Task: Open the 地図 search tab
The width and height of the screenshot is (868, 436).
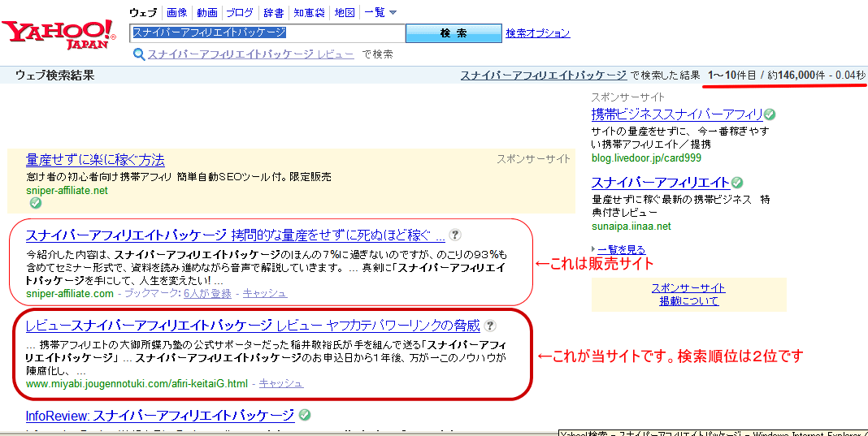Action: tap(345, 13)
